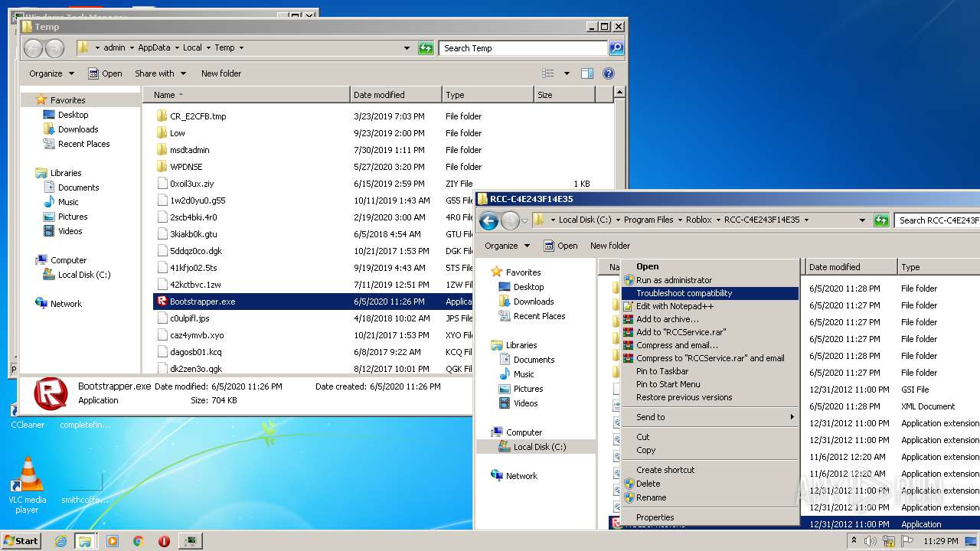Open Google Chrome from taskbar
This screenshot has height=551, width=980.
tap(139, 541)
